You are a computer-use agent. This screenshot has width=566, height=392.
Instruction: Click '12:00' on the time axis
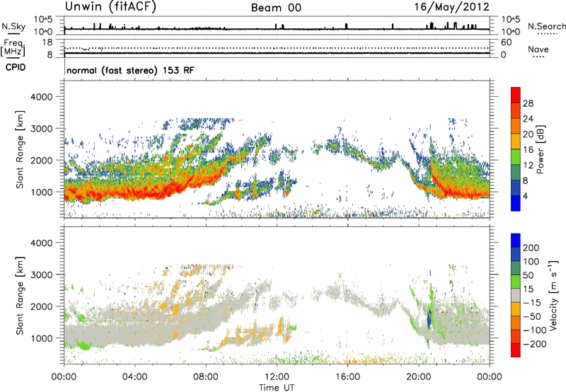click(277, 377)
